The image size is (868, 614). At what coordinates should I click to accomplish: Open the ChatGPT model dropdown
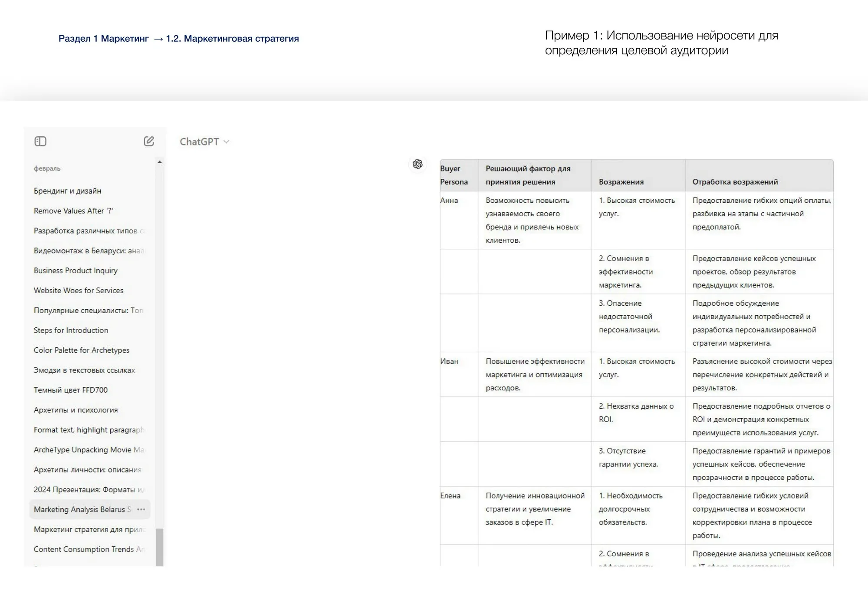point(204,142)
